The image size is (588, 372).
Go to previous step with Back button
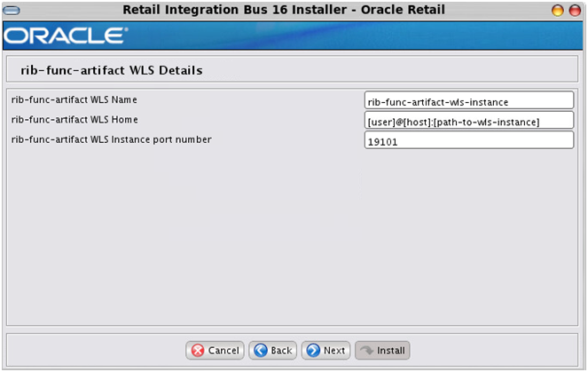(272, 350)
